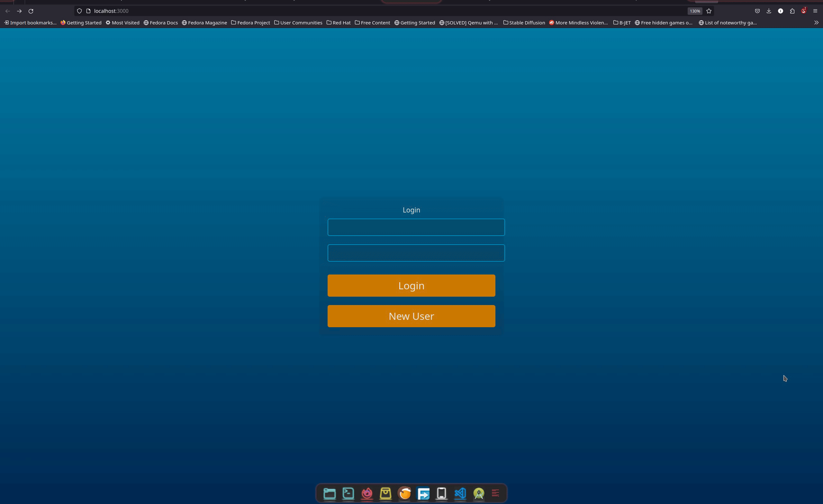Screen dimensions: 823x504
Task: Open the Extensions puzzle icon
Action: [792, 11]
